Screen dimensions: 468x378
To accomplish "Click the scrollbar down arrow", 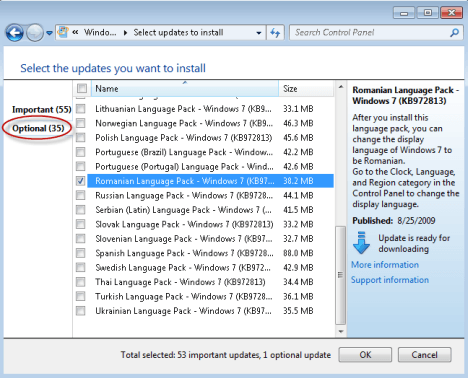I will (341, 331).
